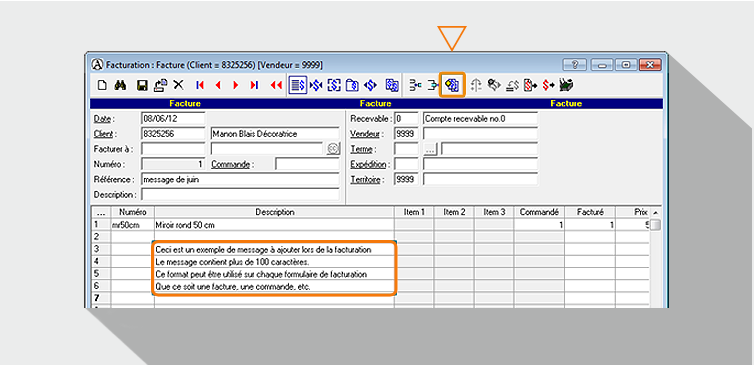Select the invoice lines view icon

pos(297,86)
